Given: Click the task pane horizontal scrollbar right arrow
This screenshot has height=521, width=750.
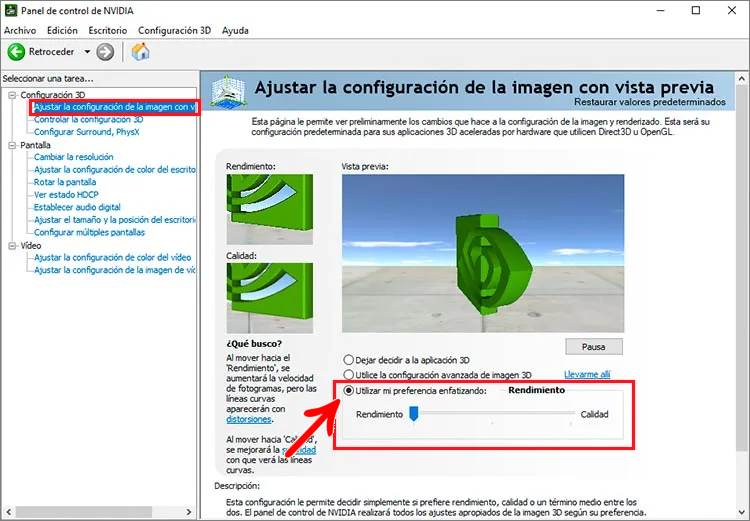Looking at the screenshot, I should click(189, 512).
